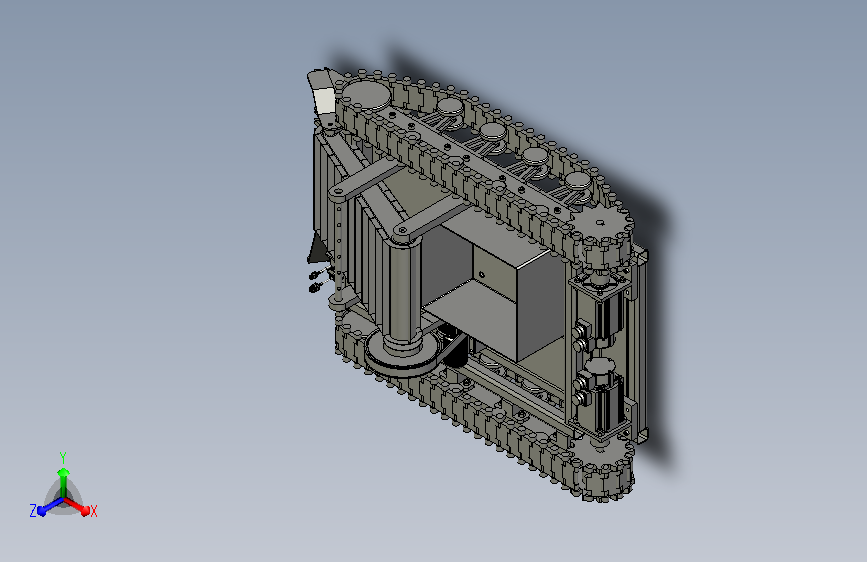
Task: Click the green Y axis arrow of triad
Action: [x=63, y=481]
